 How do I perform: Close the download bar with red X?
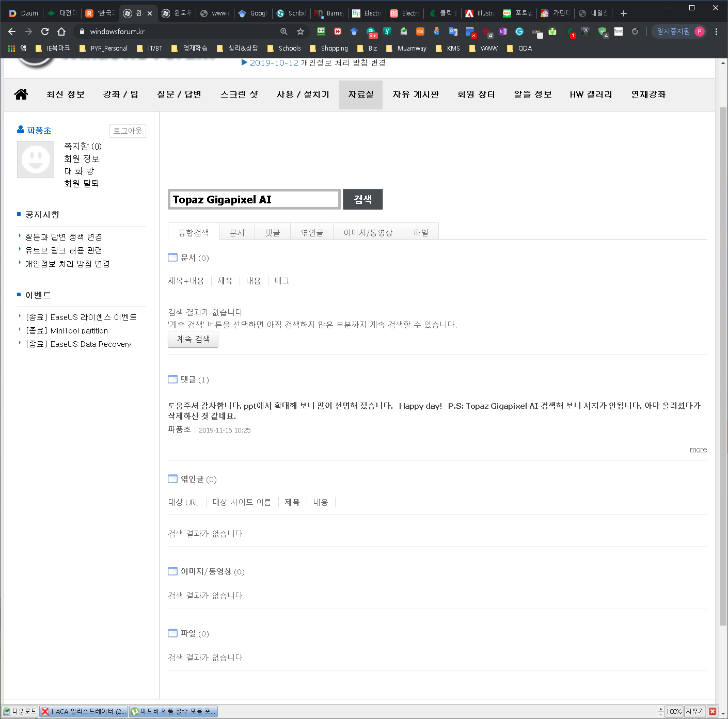[713, 711]
